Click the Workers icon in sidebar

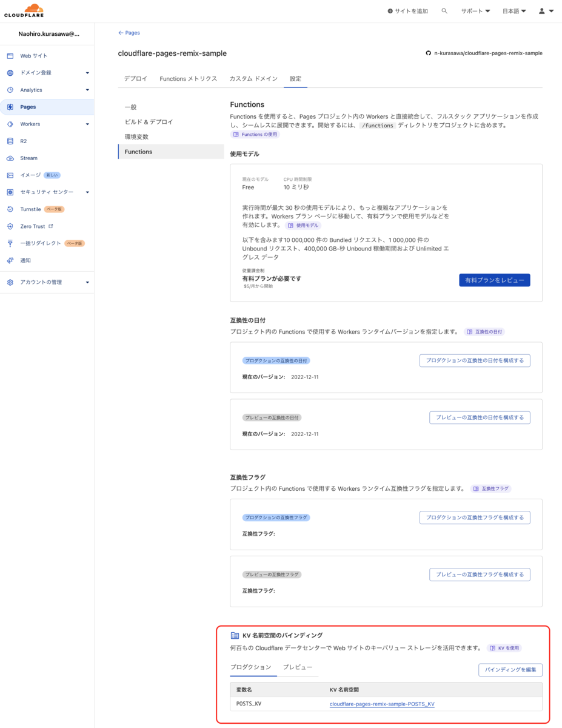[10, 124]
